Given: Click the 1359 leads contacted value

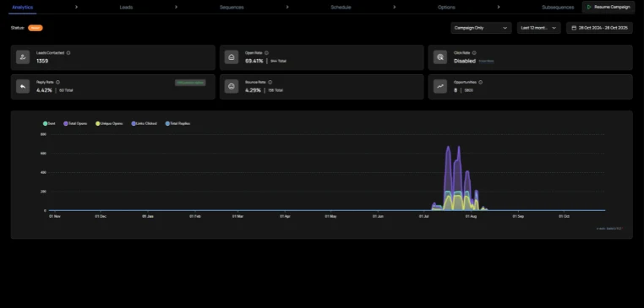Looking at the screenshot, I should (42, 61).
